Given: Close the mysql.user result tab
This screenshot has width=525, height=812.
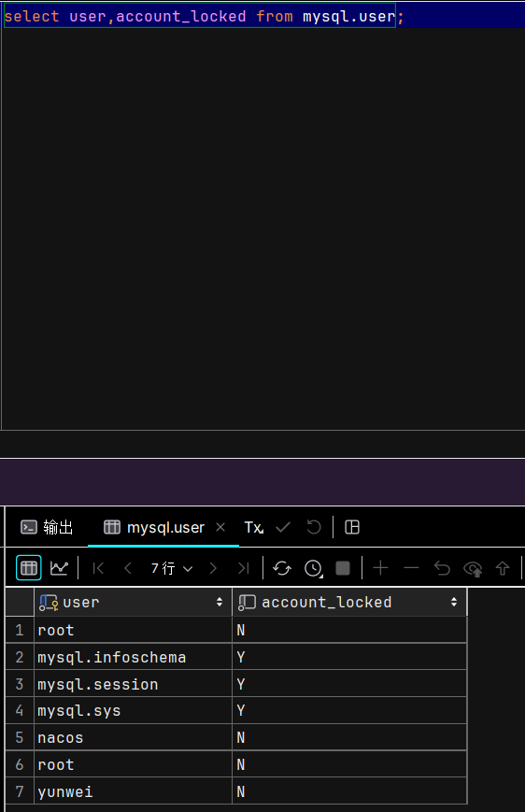Looking at the screenshot, I should click(x=220, y=527).
